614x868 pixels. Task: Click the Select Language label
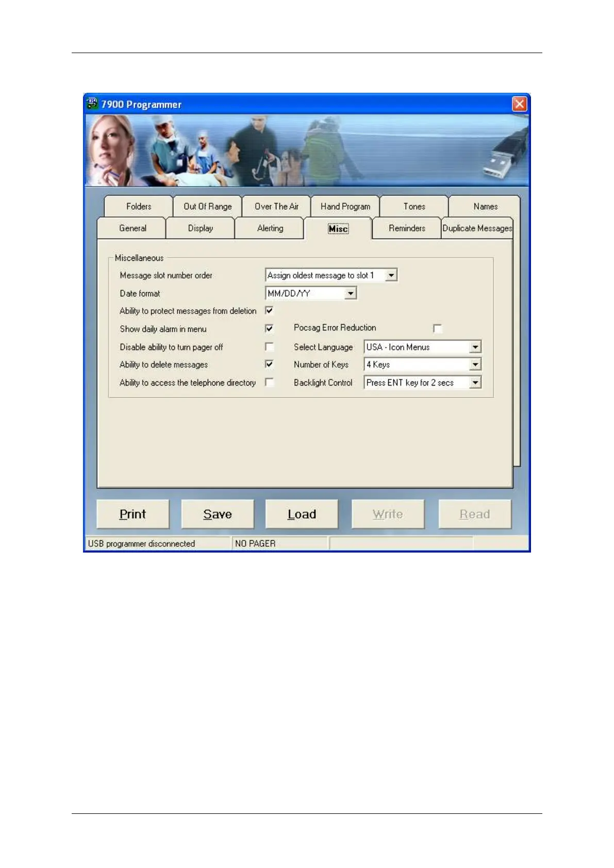tap(323, 347)
